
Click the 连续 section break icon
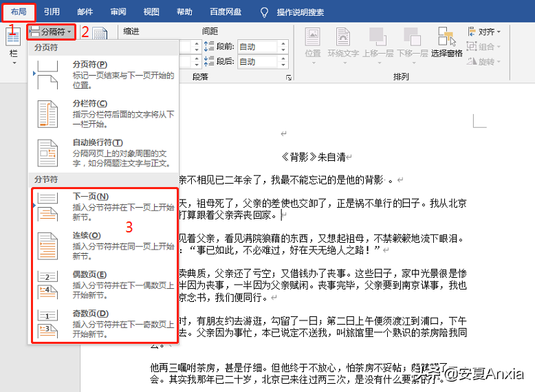(x=47, y=246)
